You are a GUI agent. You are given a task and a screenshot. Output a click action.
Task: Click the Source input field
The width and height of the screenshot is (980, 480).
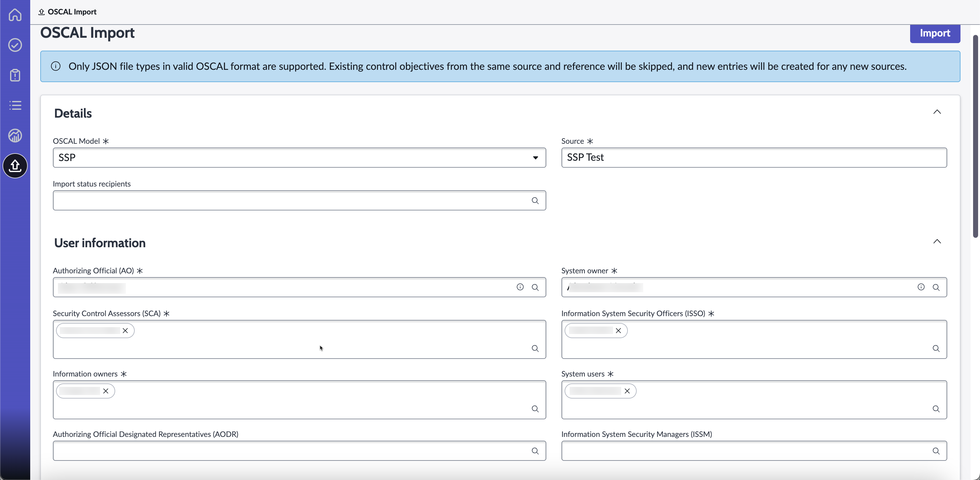click(754, 158)
